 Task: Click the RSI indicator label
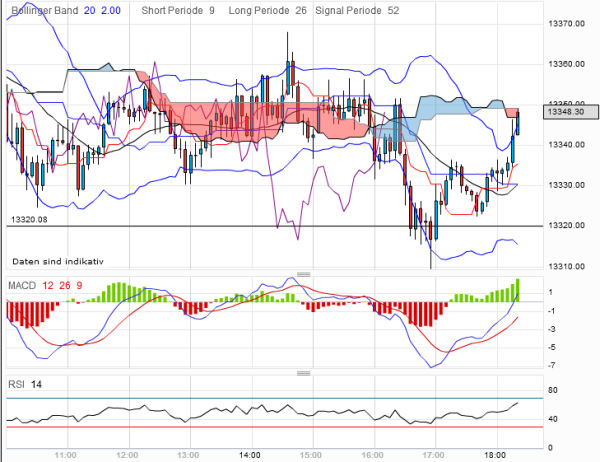click(16, 384)
